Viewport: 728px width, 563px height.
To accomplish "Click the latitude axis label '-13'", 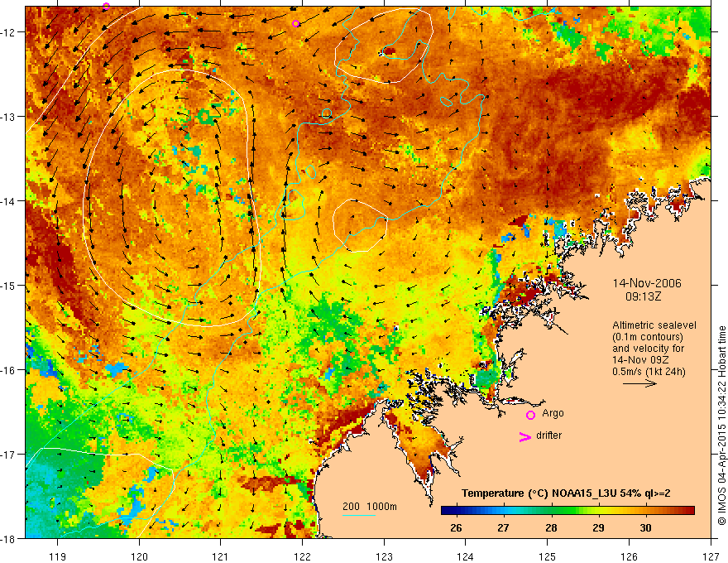I will (x=7, y=117).
